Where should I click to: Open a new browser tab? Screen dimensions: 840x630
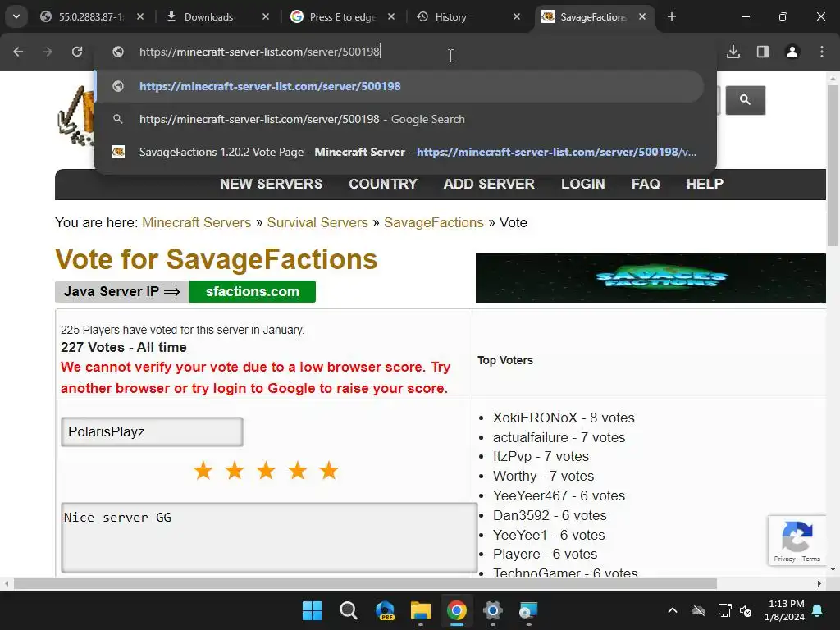click(672, 16)
